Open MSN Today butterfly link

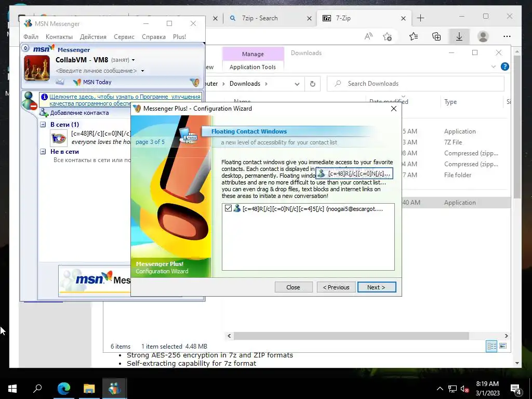[x=92, y=82]
